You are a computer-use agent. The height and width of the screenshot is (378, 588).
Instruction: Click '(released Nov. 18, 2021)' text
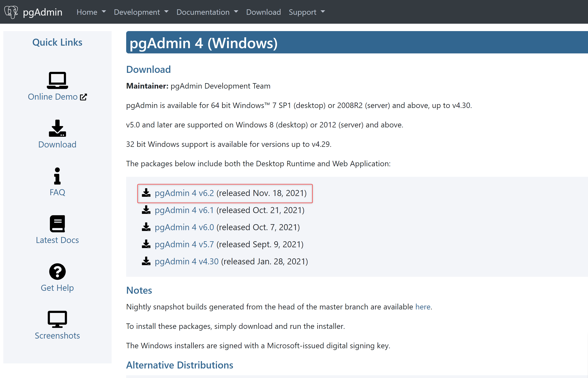[261, 193]
